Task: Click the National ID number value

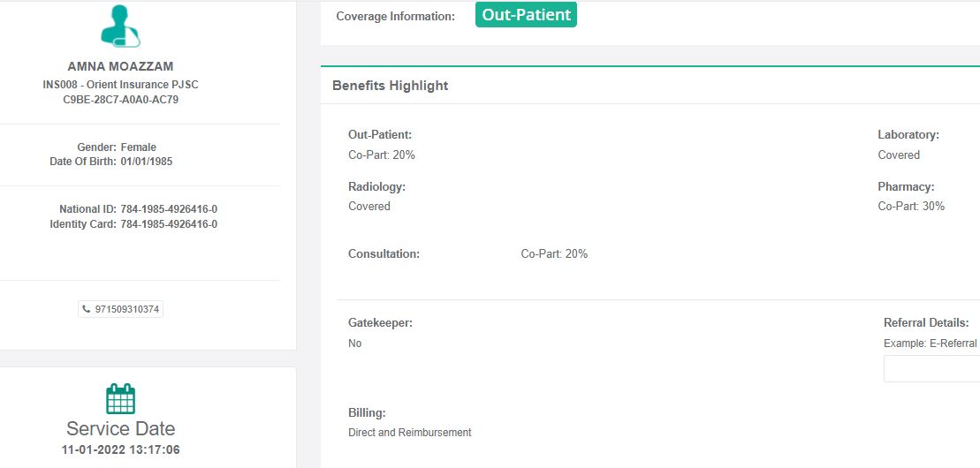Action: point(169,209)
